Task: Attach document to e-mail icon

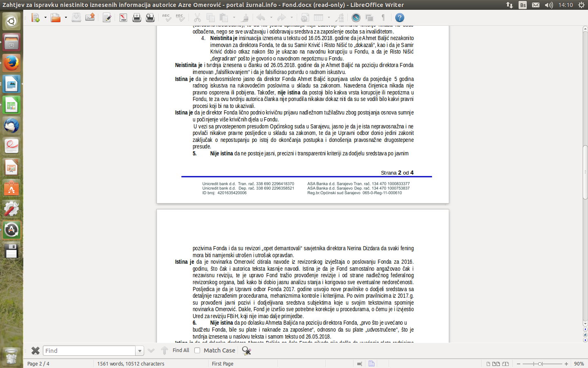Action: click(90, 18)
